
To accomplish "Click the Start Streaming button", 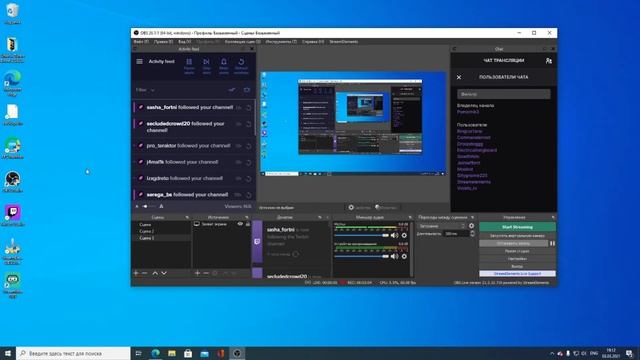I will tap(517, 227).
